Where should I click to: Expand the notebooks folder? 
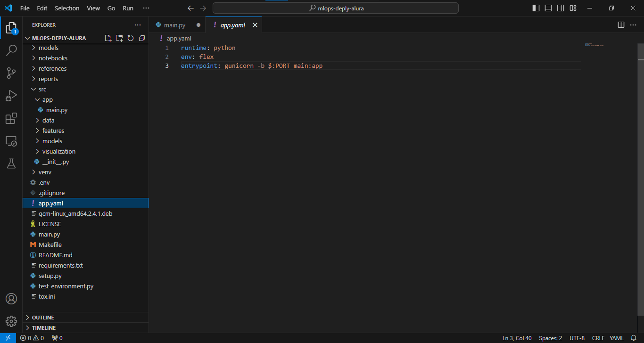[85, 58]
